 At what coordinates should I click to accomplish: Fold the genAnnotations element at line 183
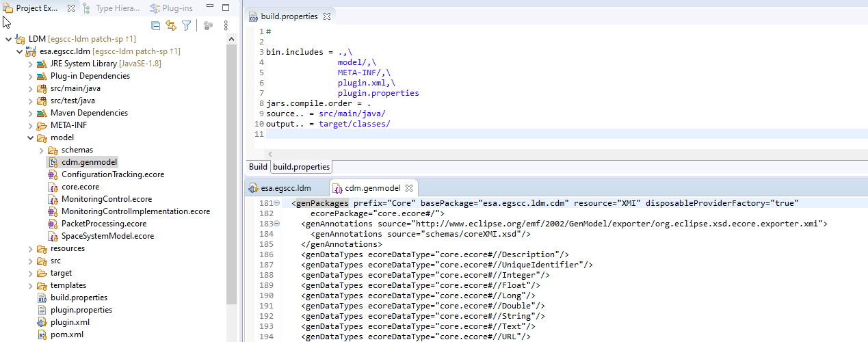(x=276, y=224)
